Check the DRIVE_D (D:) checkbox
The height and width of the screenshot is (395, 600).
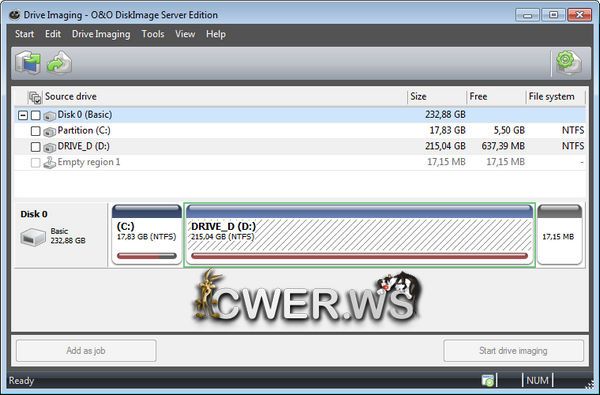click(36, 147)
